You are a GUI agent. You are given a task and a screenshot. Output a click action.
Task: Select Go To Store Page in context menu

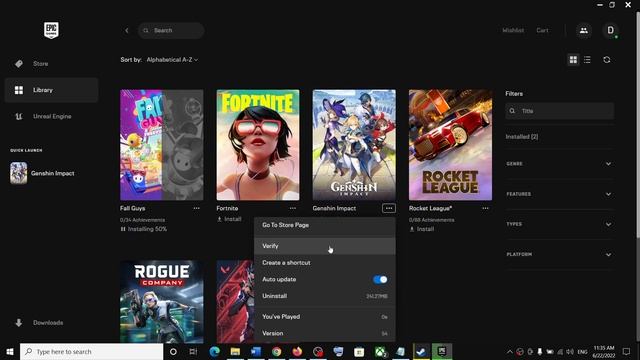click(324, 225)
